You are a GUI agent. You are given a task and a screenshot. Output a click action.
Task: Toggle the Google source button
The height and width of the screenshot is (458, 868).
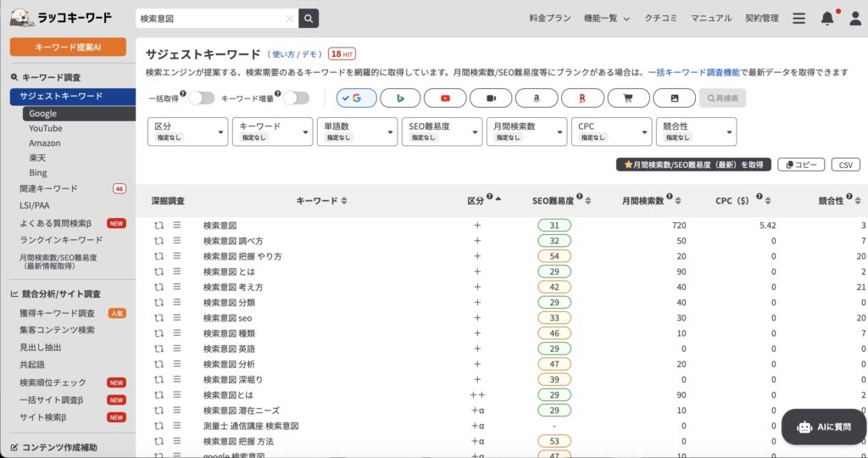356,98
